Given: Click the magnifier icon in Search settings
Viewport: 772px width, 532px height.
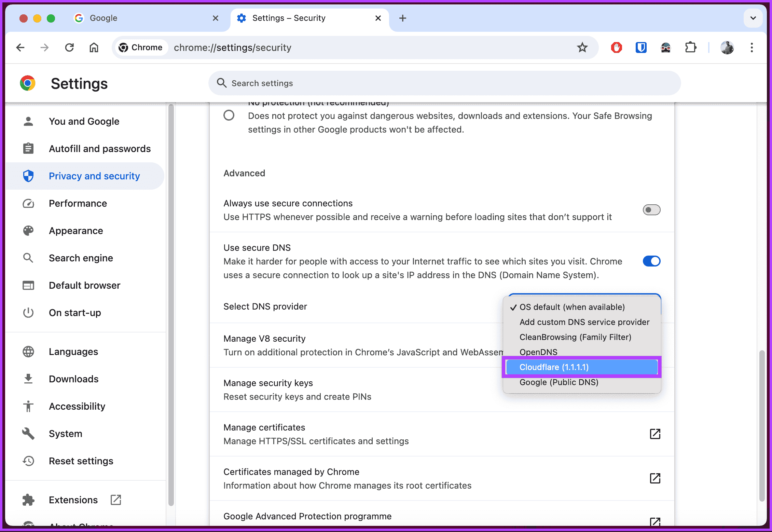Looking at the screenshot, I should (x=222, y=83).
